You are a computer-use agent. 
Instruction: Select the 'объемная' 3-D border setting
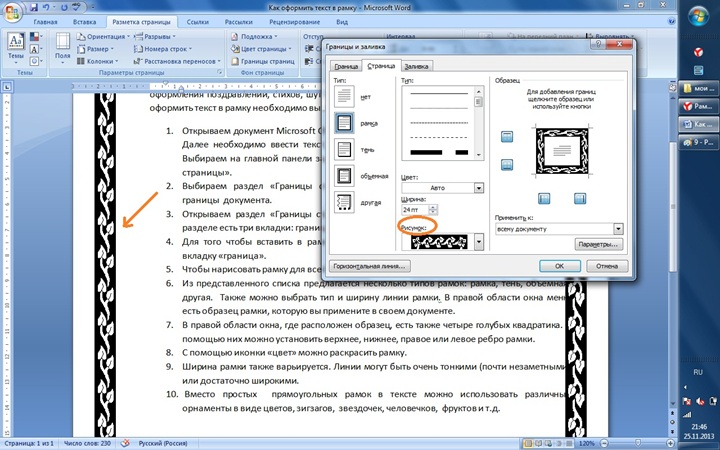[x=344, y=176]
